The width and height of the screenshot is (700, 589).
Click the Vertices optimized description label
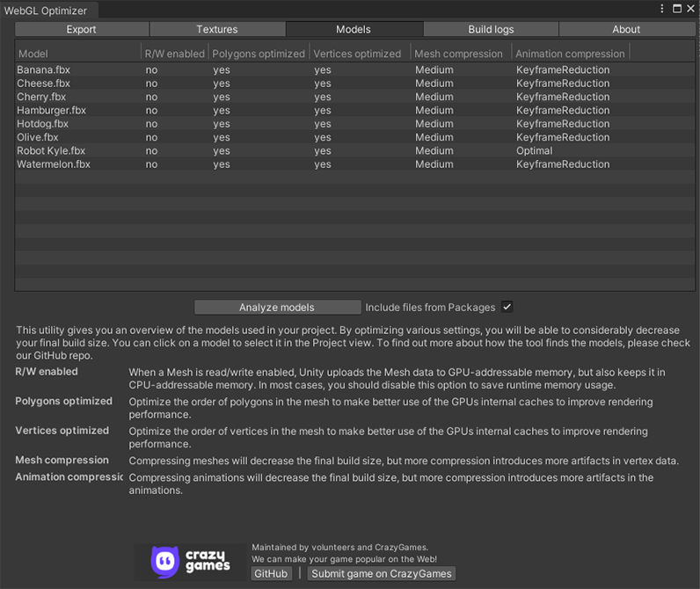(62, 431)
